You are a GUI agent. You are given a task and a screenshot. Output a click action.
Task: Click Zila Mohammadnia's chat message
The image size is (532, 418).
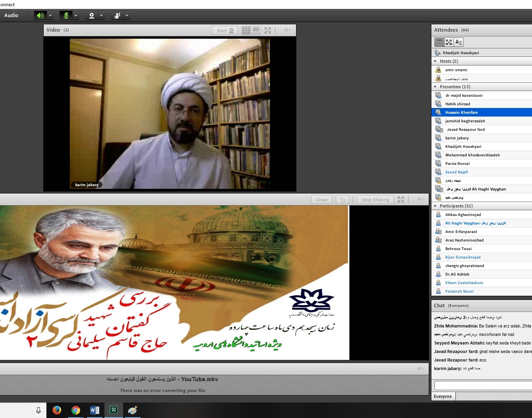[482, 326]
